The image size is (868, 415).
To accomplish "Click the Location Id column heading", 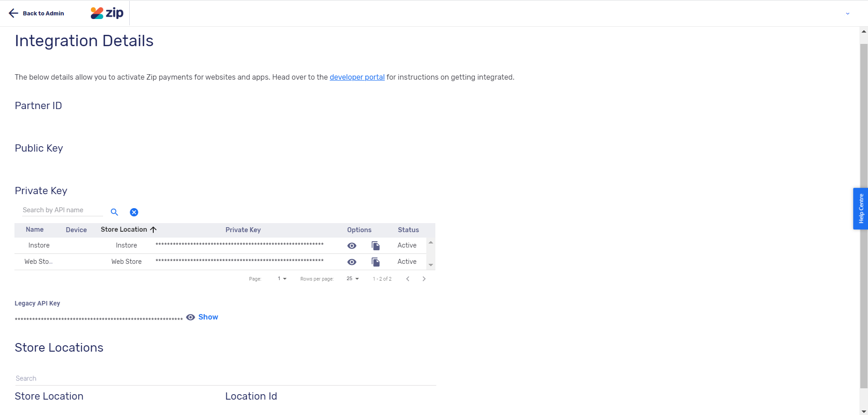I will (x=251, y=396).
